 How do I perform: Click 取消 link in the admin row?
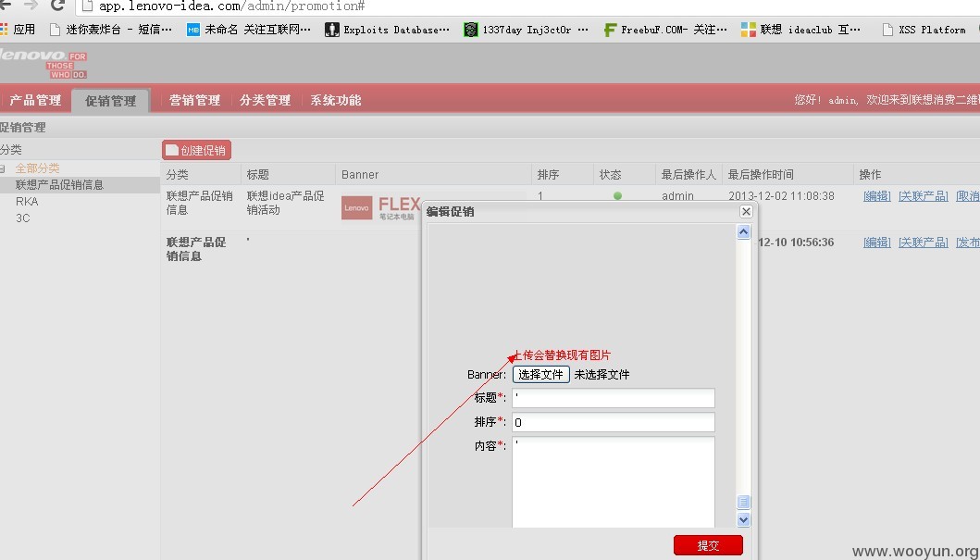967,196
